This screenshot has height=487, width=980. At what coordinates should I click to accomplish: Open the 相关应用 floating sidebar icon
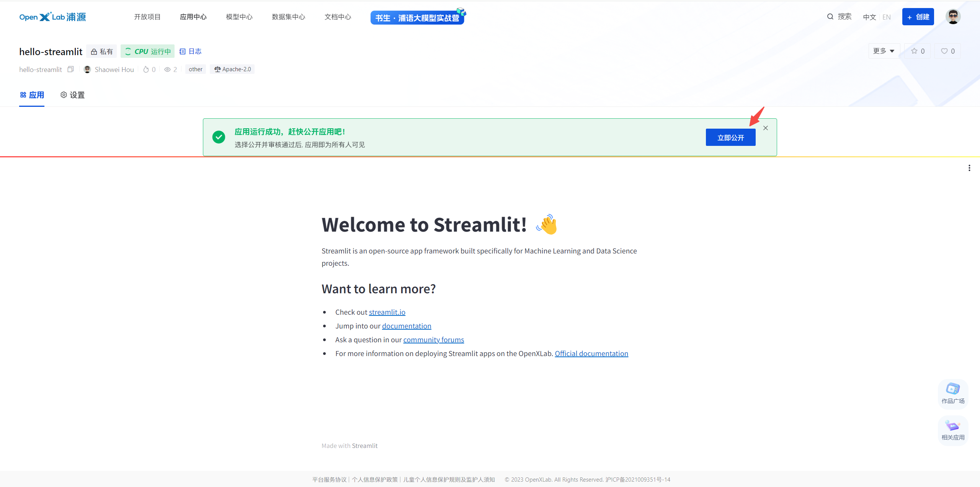click(953, 429)
